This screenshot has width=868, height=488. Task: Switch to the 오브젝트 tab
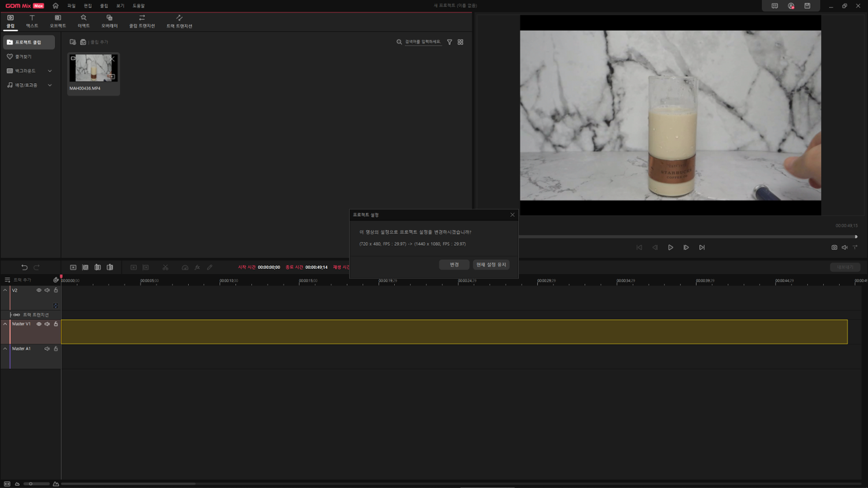(58, 21)
